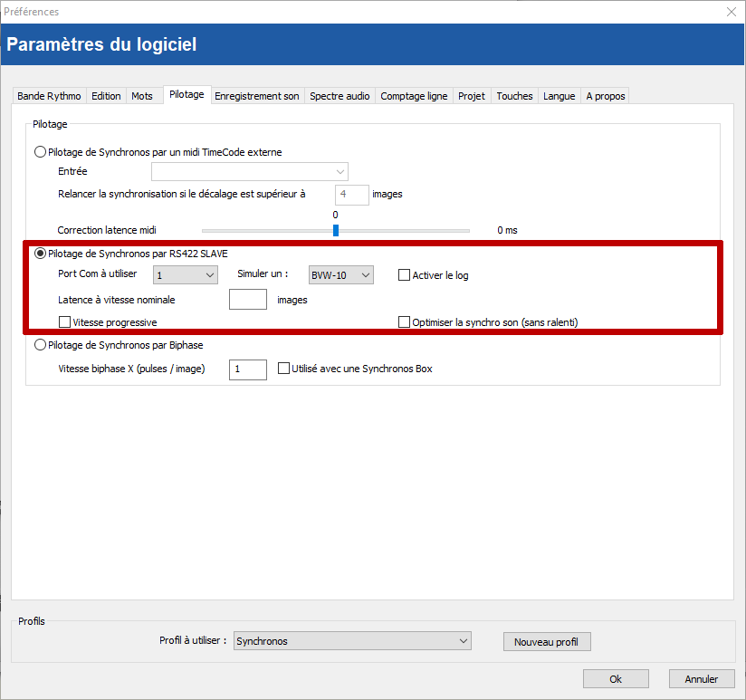
Task: Go to the Spectre audio tab
Action: 340,96
